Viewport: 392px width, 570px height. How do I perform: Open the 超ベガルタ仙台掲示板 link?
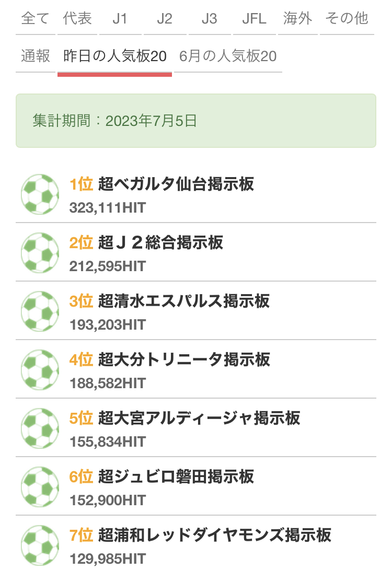tap(176, 184)
